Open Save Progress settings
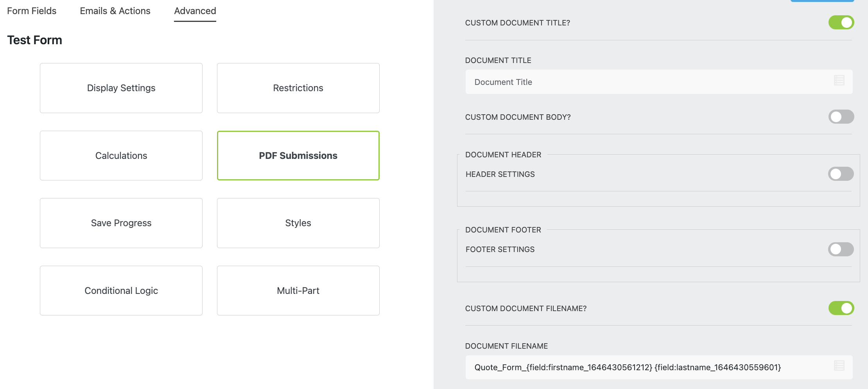The image size is (868, 389). (121, 223)
